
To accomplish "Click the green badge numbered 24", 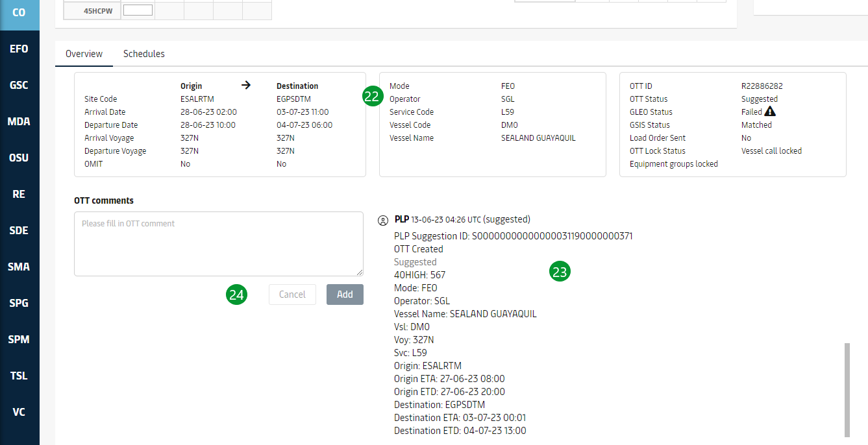I will tap(236, 295).
